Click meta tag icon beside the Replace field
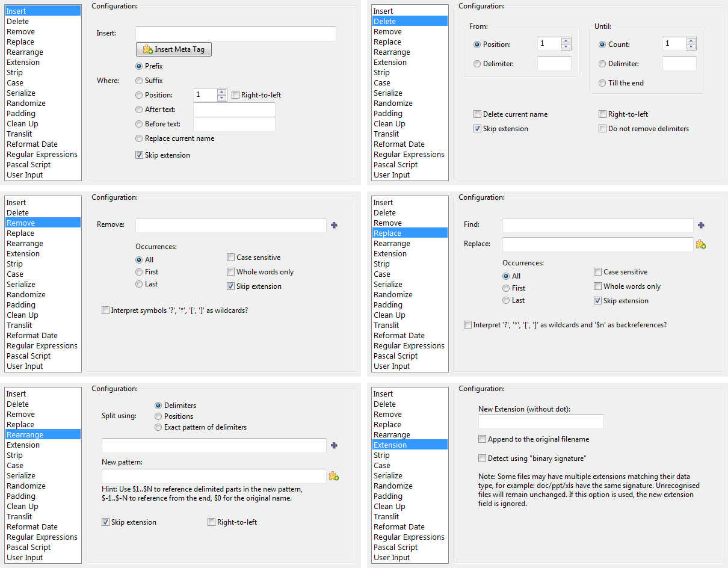728x568 pixels. point(701,244)
